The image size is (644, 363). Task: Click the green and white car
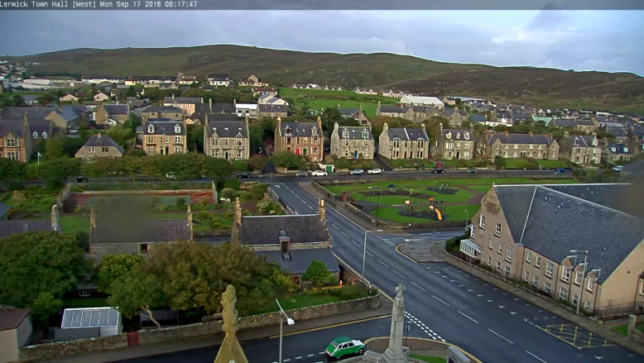tap(344, 348)
